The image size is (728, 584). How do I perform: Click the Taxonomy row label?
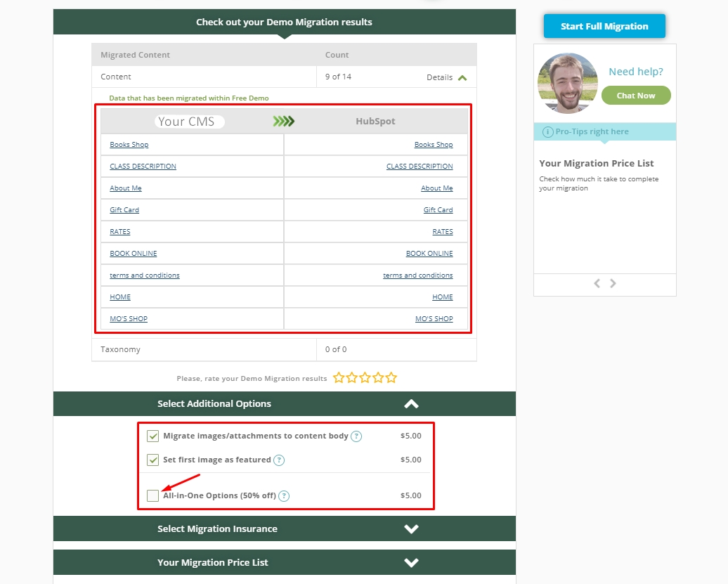pos(120,349)
